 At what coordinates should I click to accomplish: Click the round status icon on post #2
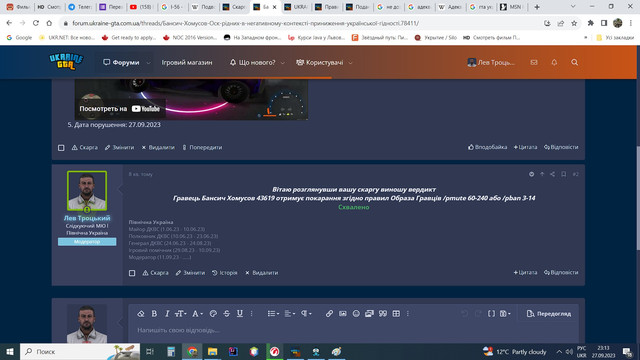(531, 174)
